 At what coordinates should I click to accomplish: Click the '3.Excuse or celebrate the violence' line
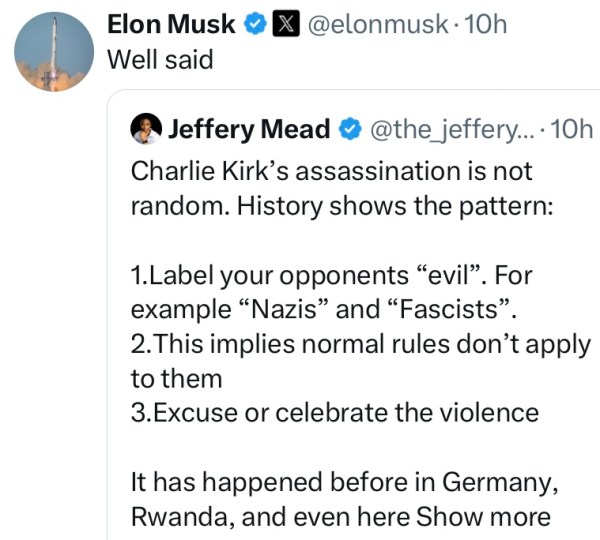coord(335,412)
